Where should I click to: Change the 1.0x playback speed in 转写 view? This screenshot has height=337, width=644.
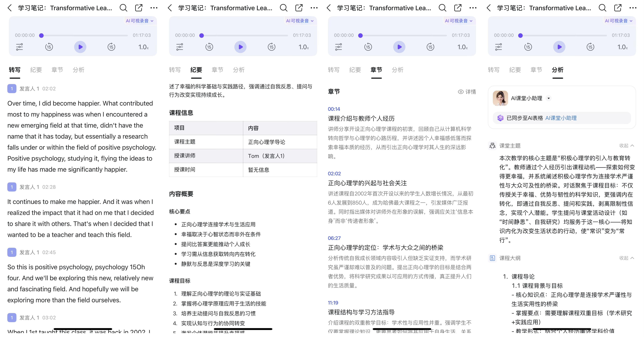143,47
